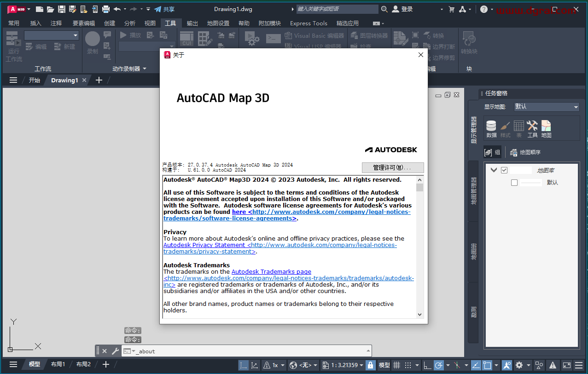
Task: Toggle 2D object snap in status bar
Action: (487, 365)
